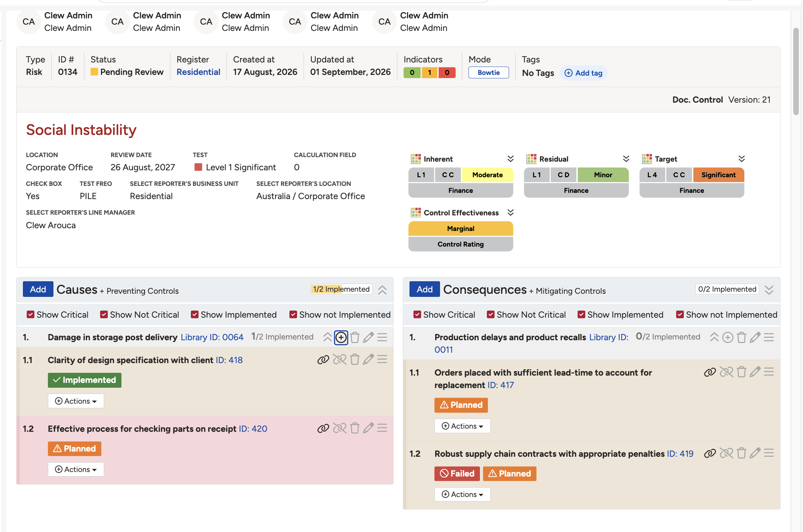Delete control ID 418
The width and height of the screenshot is (803, 532).
pyautogui.click(x=355, y=360)
